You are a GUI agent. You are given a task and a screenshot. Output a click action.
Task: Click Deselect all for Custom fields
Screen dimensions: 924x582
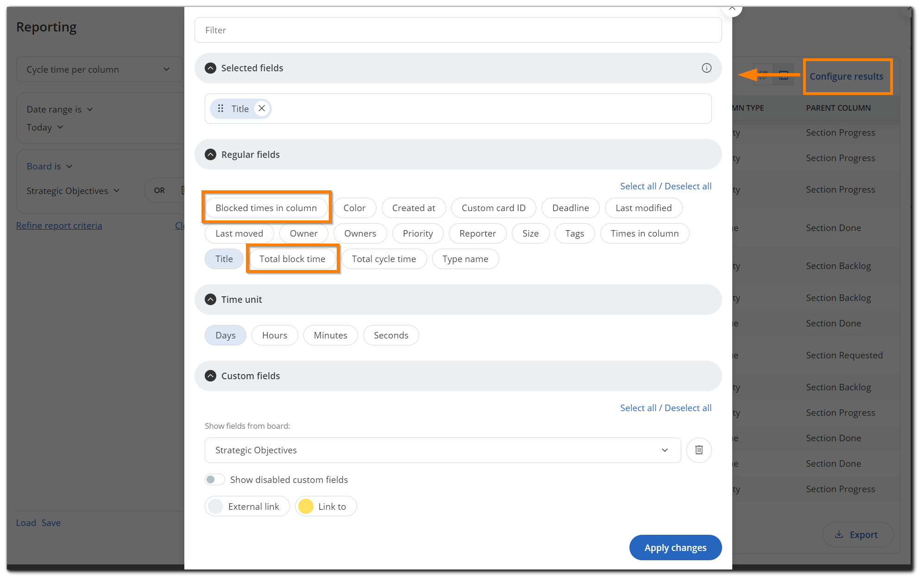point(688,408)
